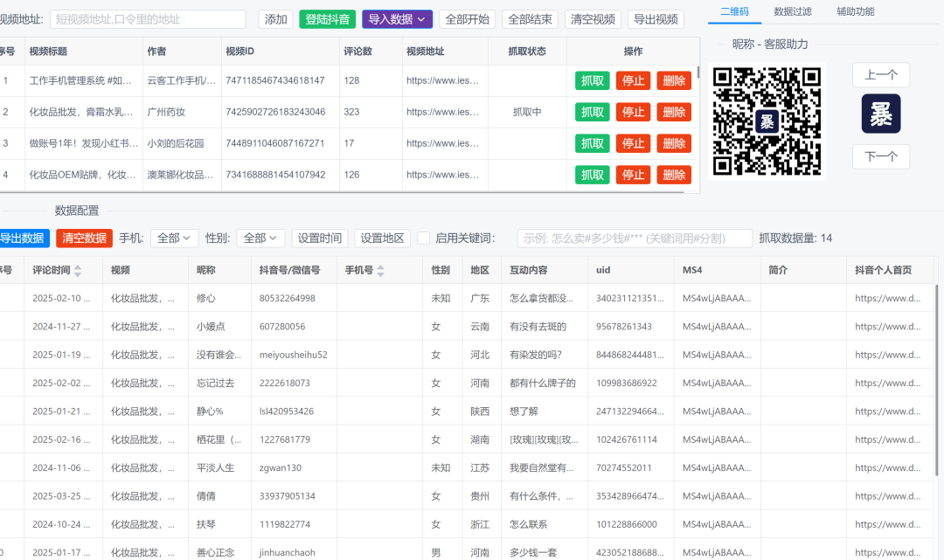Screen dimensions: 944x560
Task: Delete the 澳莱娜化妆品 video row
Action: 674,175
